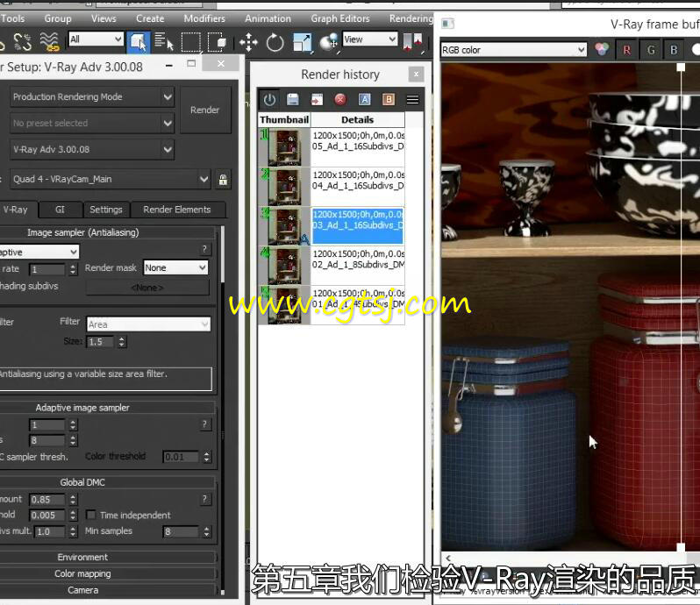This screenshot has width=700, height=605.
Task: Grab the A/B compare slider top handle
Action: pos(681,68)
